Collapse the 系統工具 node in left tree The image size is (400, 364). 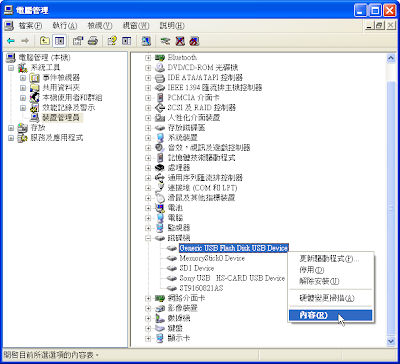[11, 68]
